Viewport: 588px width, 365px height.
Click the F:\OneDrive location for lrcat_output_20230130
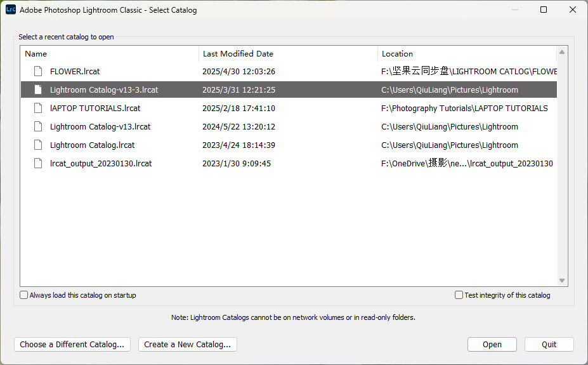point(467,163)
